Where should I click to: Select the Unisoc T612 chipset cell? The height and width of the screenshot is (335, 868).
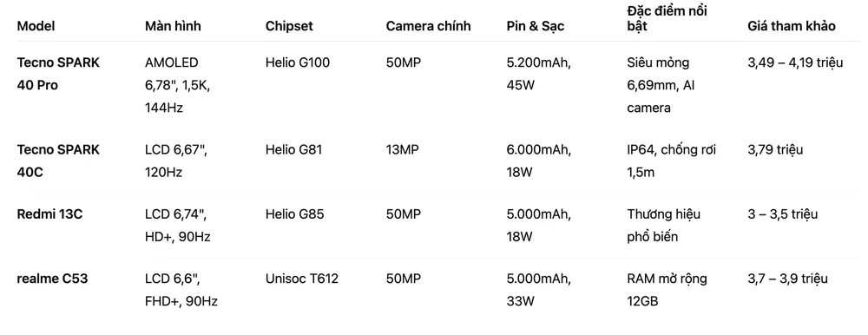pos(302,279)
